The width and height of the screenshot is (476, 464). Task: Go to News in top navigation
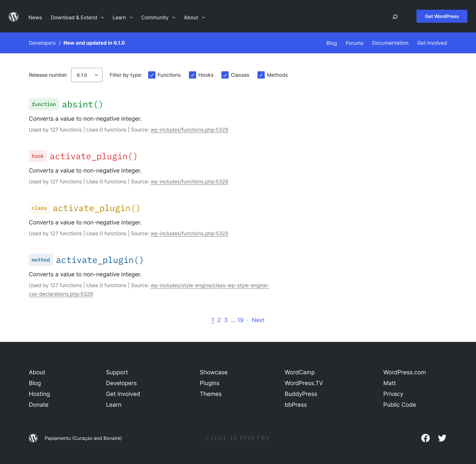[35, 17]
